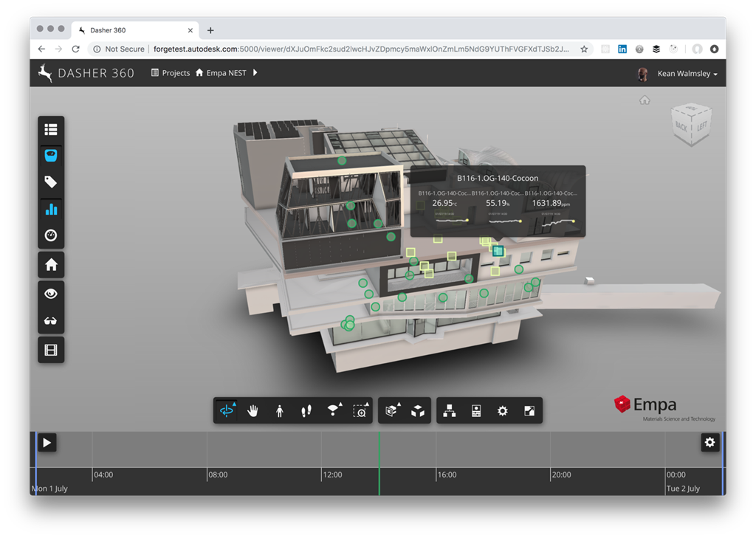Open the tag icon in left sidebar
756x538 pixels.
tap(51, 182)
